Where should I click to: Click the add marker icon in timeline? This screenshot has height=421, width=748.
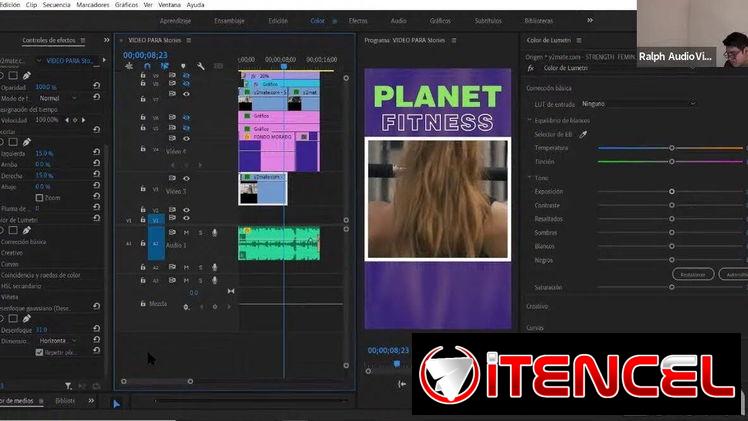[x=183, y=66]
